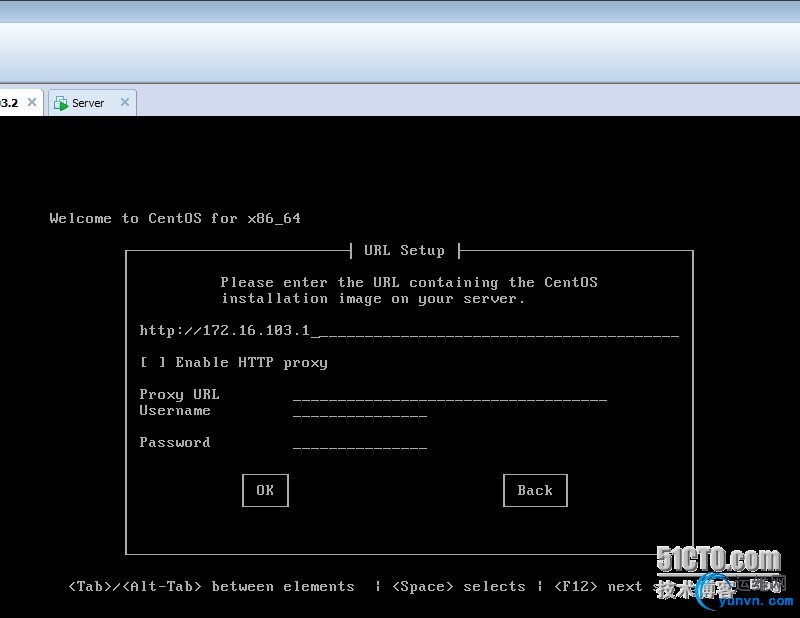800x618 pixels.
Task: Click the Enable HTTP proxy label text
Action: 252,363
